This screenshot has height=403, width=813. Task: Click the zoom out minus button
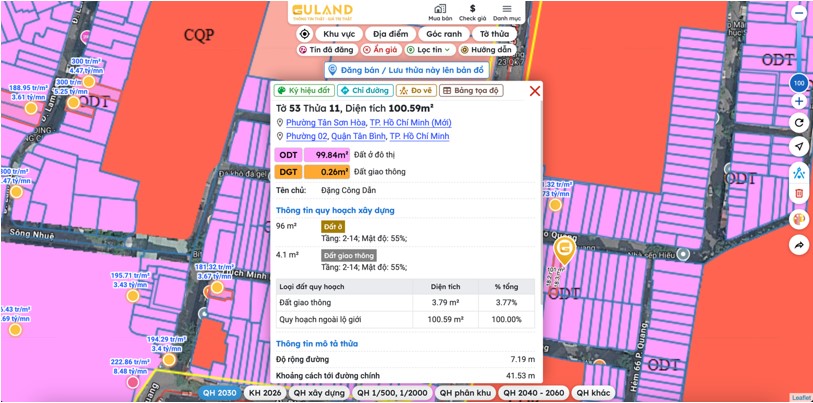pos(799,13)
